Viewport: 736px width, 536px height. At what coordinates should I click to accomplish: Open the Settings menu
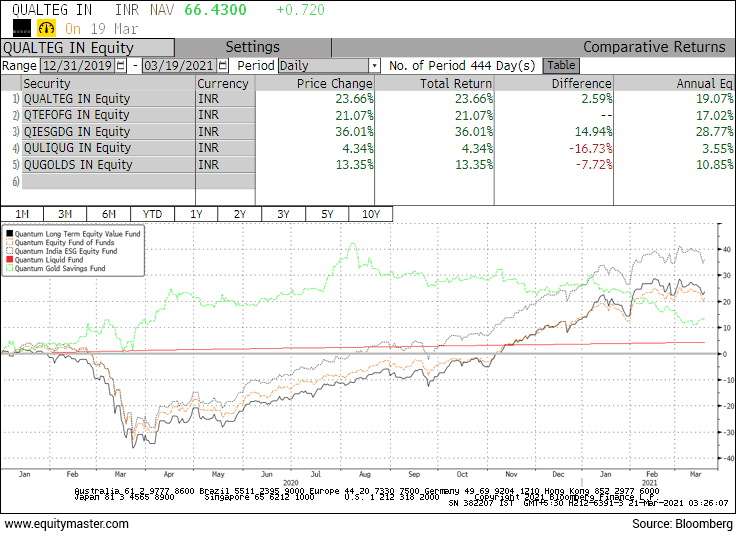click(x=252, y=47)
